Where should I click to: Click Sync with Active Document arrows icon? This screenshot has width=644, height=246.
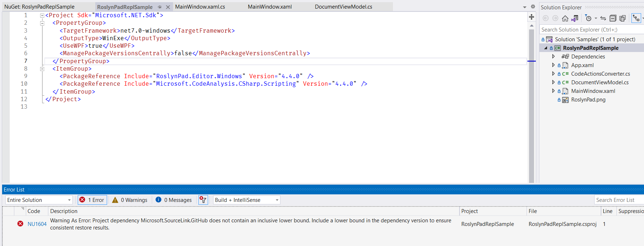pyautogui.click(x=603, y=18)
